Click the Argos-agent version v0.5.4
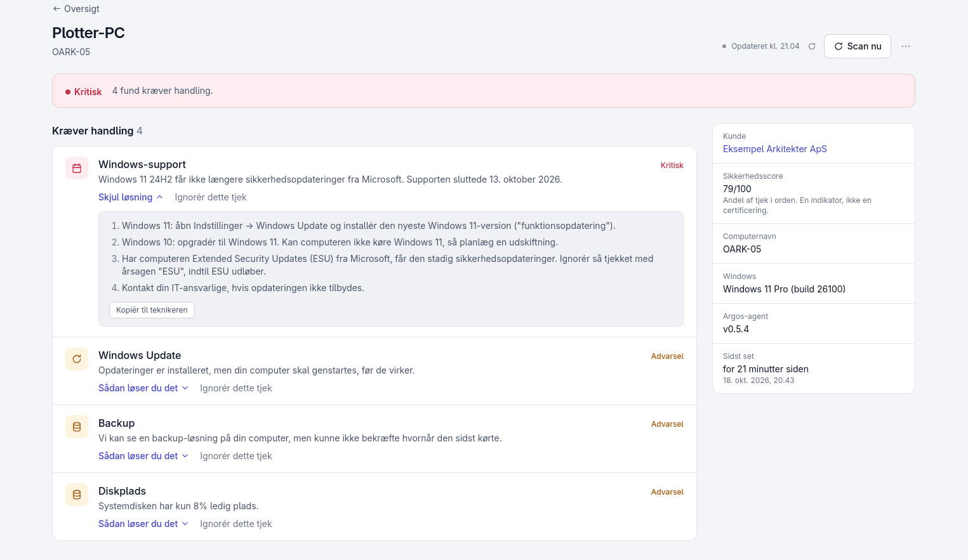Viewport: 968px width, 560px height. tap(736, 329)
